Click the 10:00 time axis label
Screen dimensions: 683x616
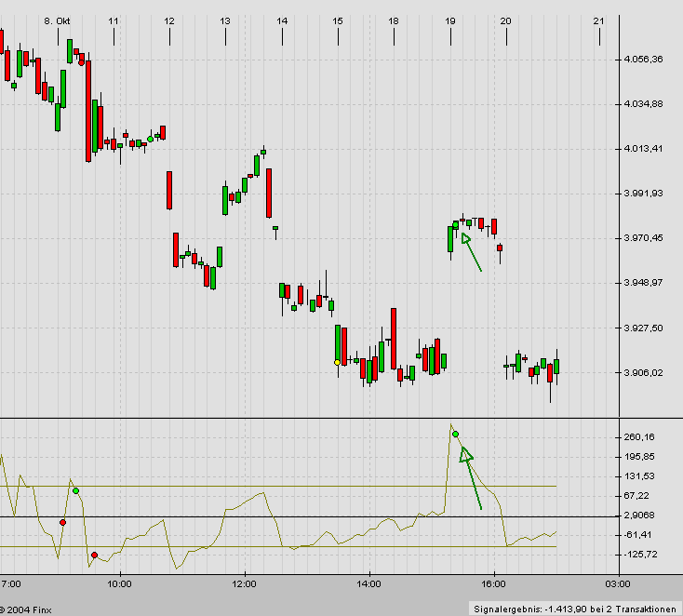[119, 583]
